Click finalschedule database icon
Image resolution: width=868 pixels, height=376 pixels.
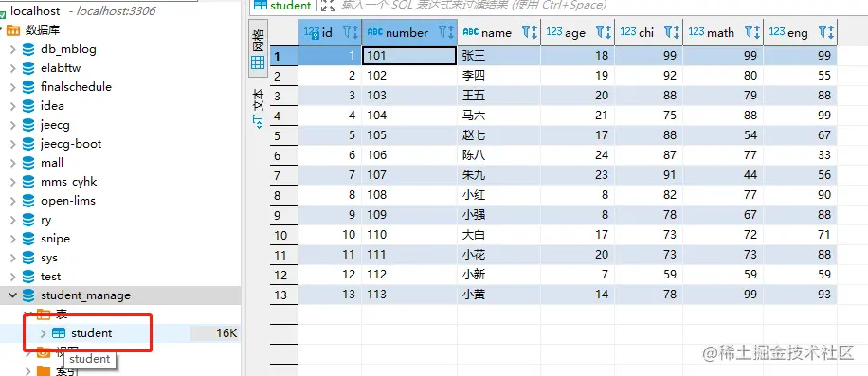pos(28,87)
